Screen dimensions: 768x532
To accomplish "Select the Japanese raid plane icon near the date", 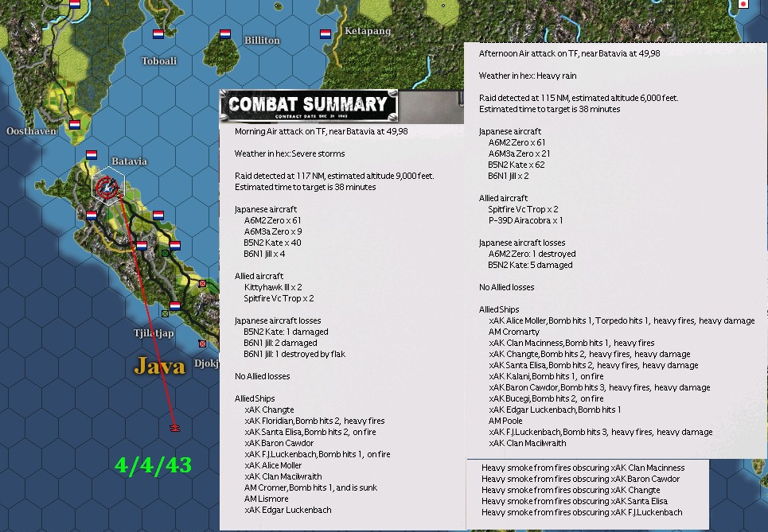I will 176,427.
